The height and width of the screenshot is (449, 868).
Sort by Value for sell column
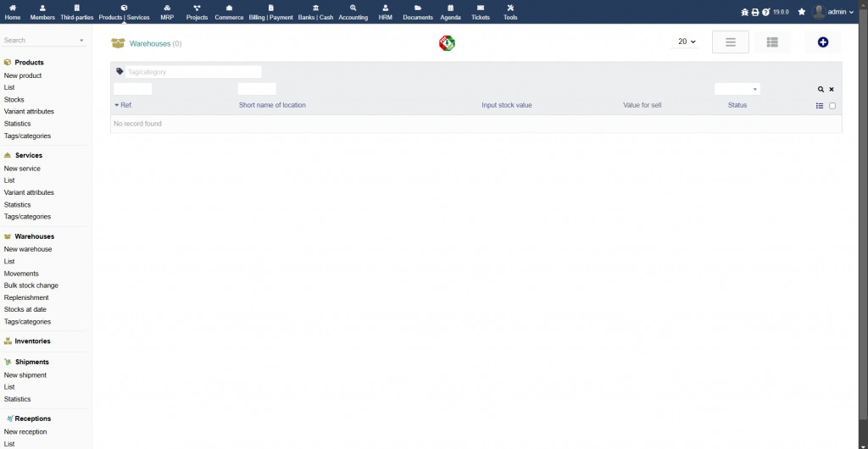(x=643, y=105)
